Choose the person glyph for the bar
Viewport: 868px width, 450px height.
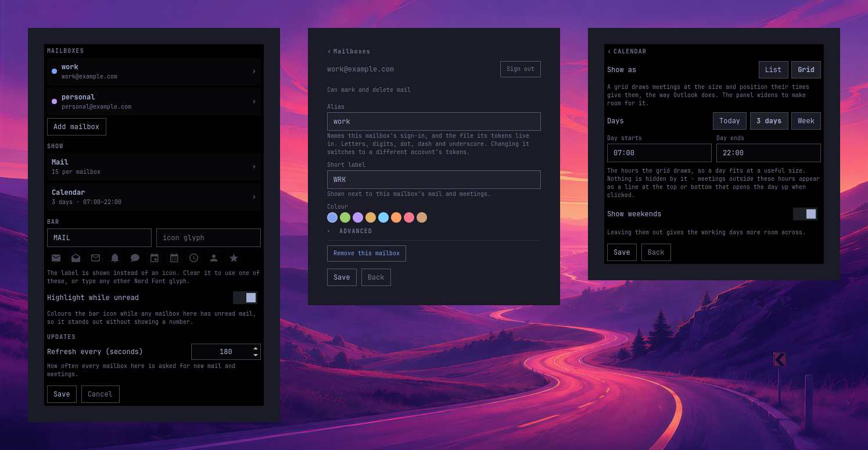(214, 258)
